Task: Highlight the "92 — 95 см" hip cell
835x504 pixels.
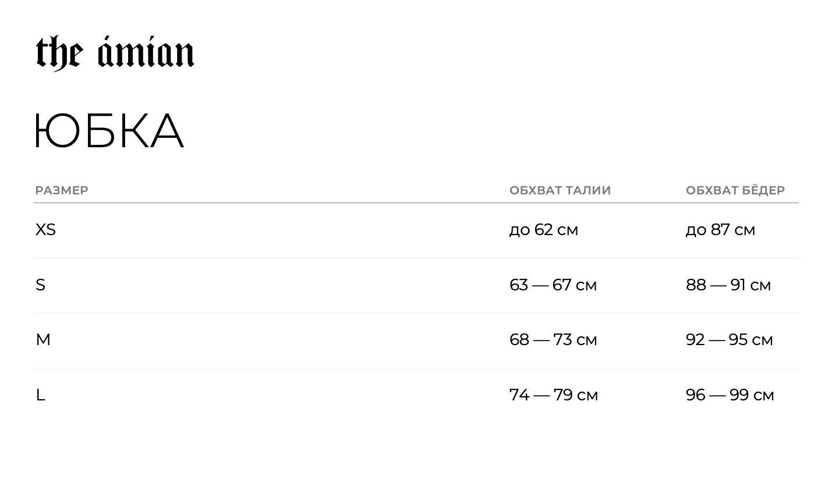Action: (729, 340)
